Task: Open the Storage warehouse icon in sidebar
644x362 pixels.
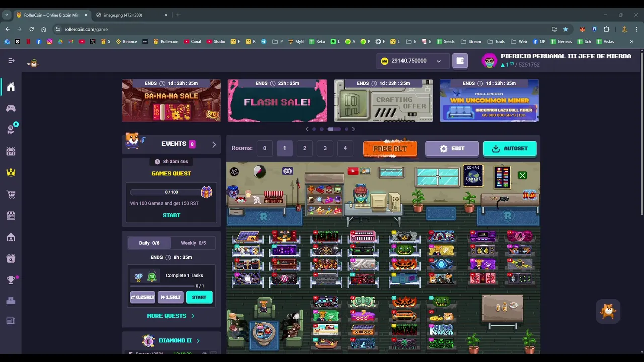Action: click(11, 237)
